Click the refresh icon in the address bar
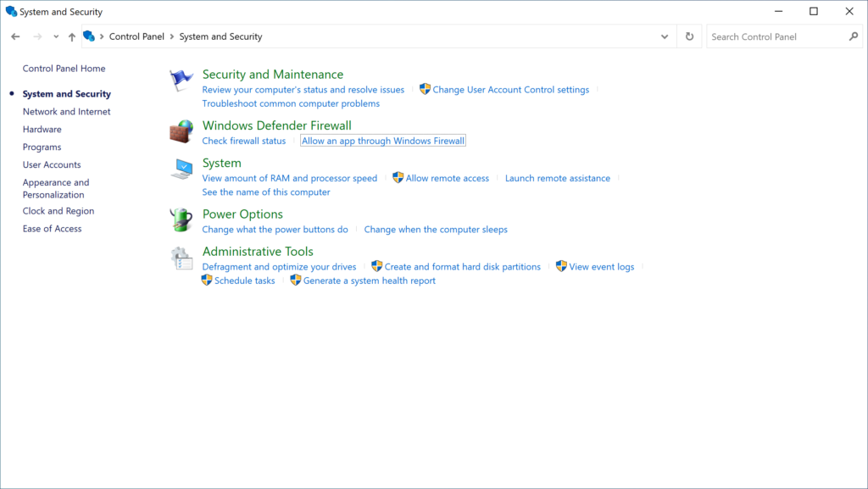Image resolution: width=868 pixels, height=489 pixels. (x=688, y=36)
